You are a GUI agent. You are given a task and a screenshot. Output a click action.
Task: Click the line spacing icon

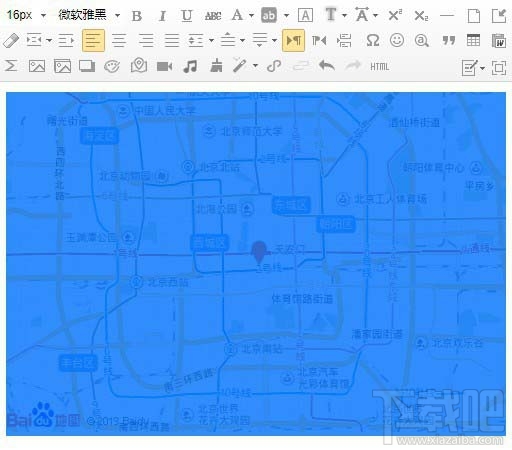click(196, 40)
